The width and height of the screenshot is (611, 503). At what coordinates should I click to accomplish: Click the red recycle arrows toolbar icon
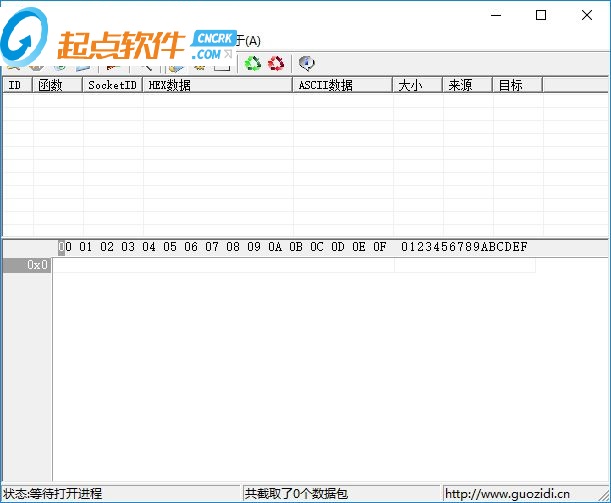pyautogui.click(x=276, y=63)
